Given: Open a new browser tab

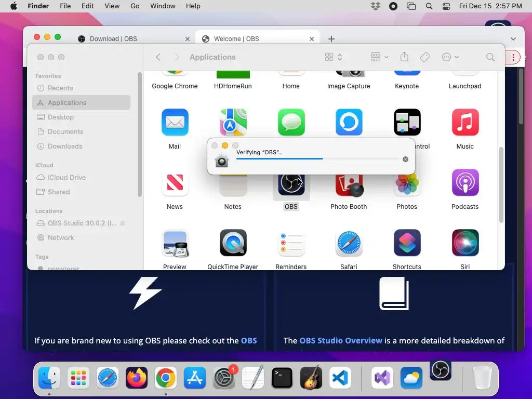Looking at the screenshot, I should (331, 39).
